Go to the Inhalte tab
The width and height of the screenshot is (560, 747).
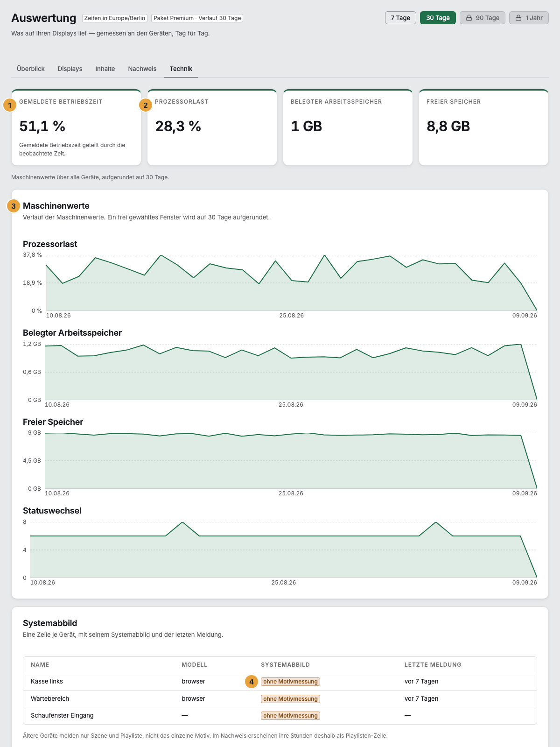pos(105,69)
